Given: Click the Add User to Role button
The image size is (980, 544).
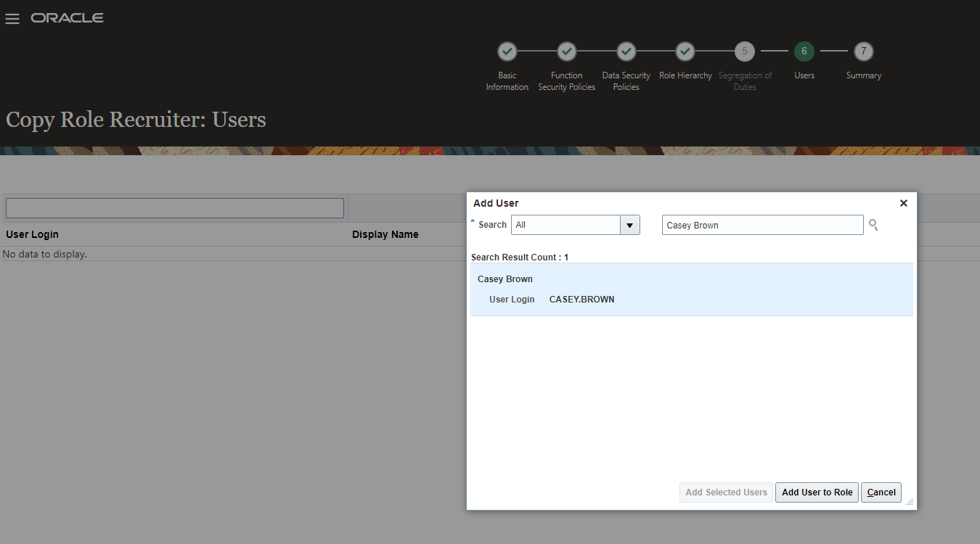Looking at the screenshot, I should point(816,492).
